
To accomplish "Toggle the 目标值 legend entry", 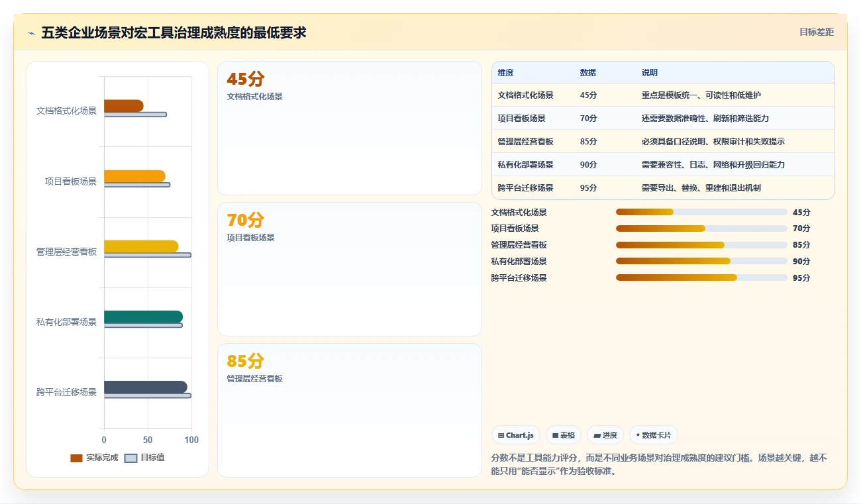I will [144, 458].
